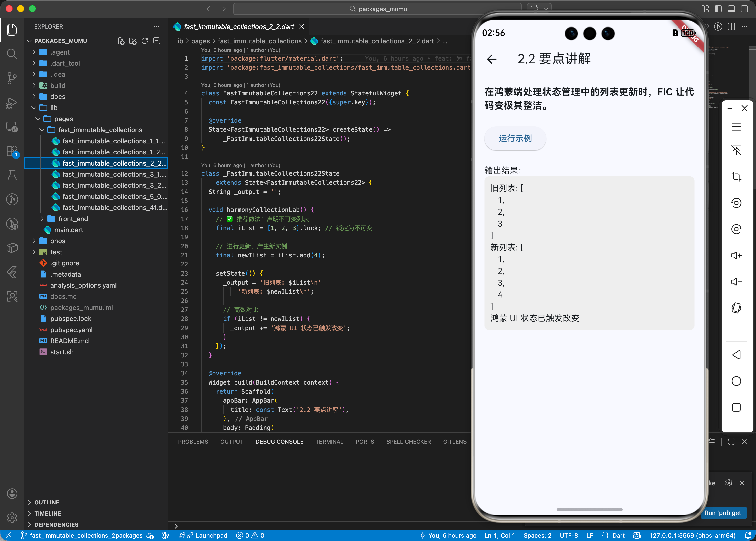Tap the 运行示例 button in emulator
The height and width of the screenshot is (541, 756).
click(515, 138)
